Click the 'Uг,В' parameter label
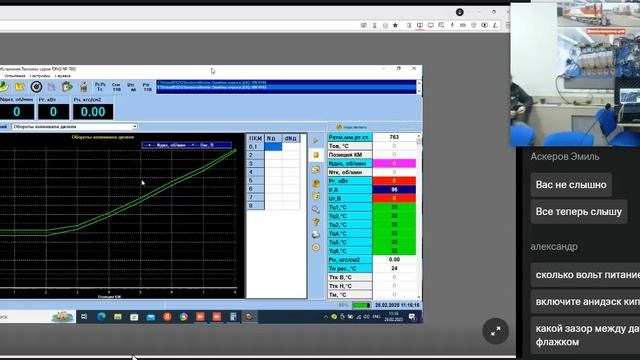 (x=350, y=198)
